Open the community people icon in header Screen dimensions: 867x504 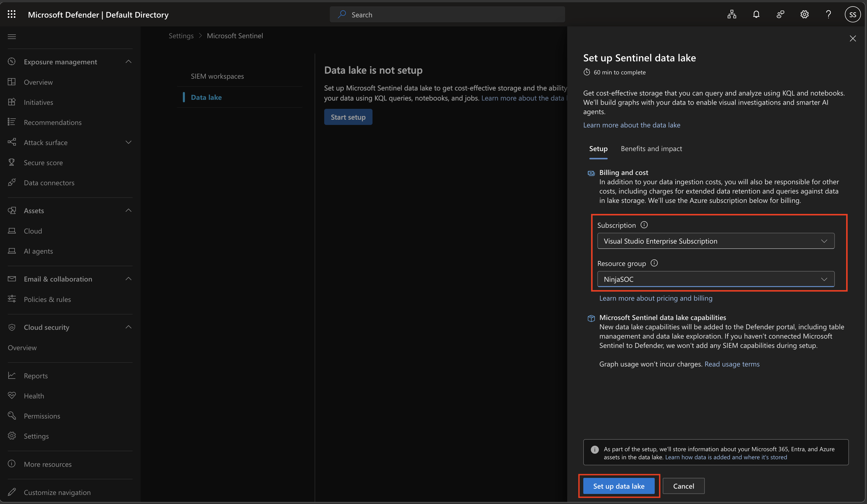(780, 14)
